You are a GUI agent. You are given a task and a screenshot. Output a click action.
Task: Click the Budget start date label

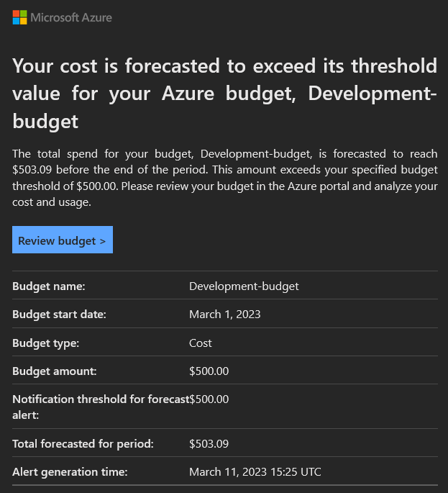pyautogui.click(x=59, y=315)
